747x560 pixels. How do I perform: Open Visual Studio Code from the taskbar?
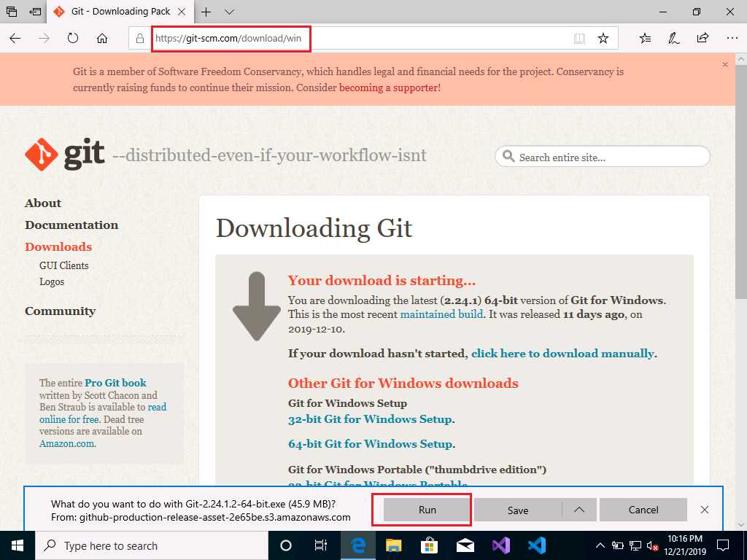pyautogui.click(x=536, y=545)
